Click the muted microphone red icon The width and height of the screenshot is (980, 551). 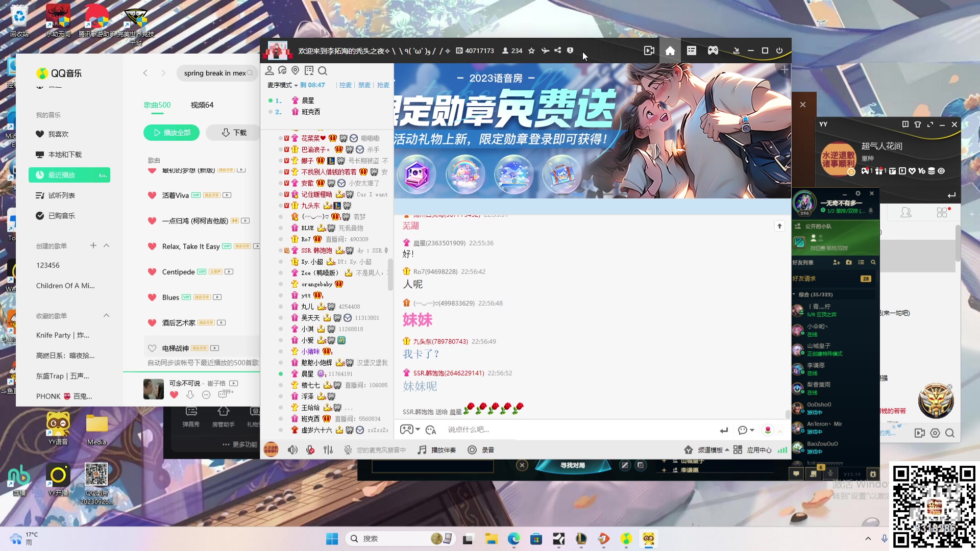[310, 450]
